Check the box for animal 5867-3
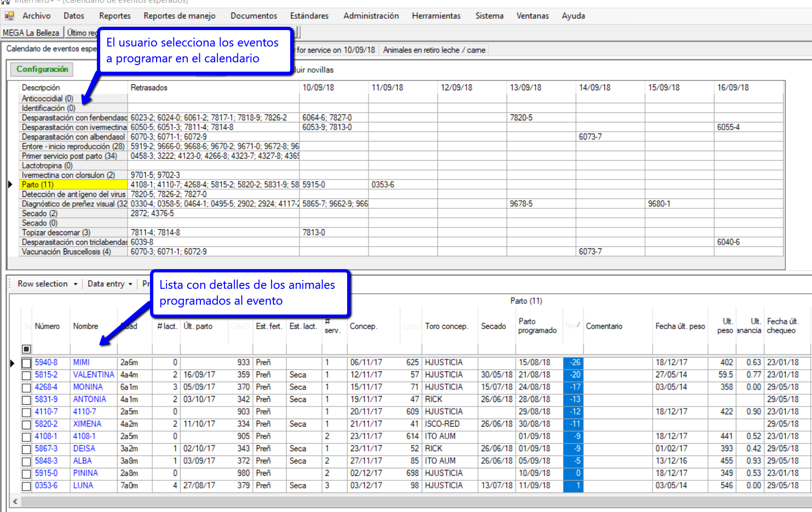Screen dimensions: 812x512 [26, 449]
